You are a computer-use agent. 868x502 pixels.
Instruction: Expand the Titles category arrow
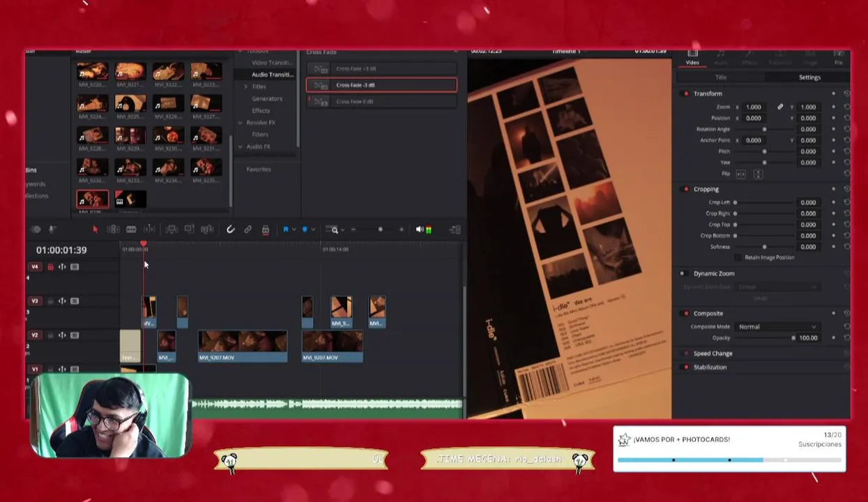(245, 86)
